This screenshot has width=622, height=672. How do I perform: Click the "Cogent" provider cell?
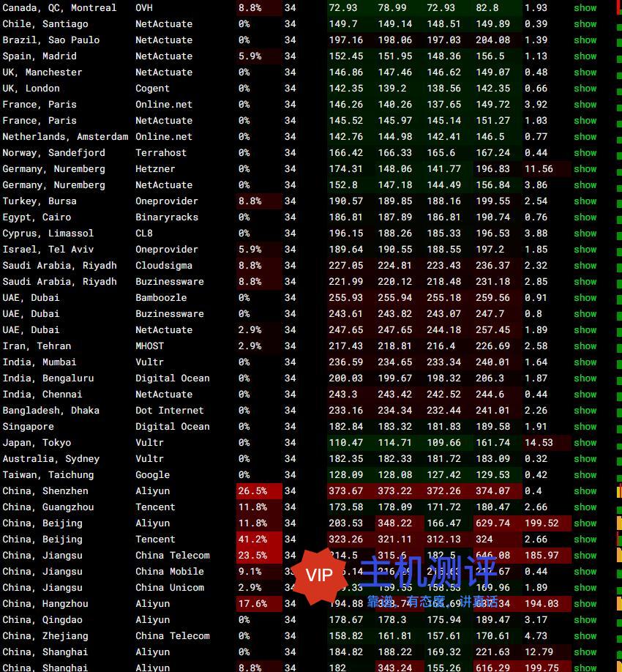(x=152, y=89)
